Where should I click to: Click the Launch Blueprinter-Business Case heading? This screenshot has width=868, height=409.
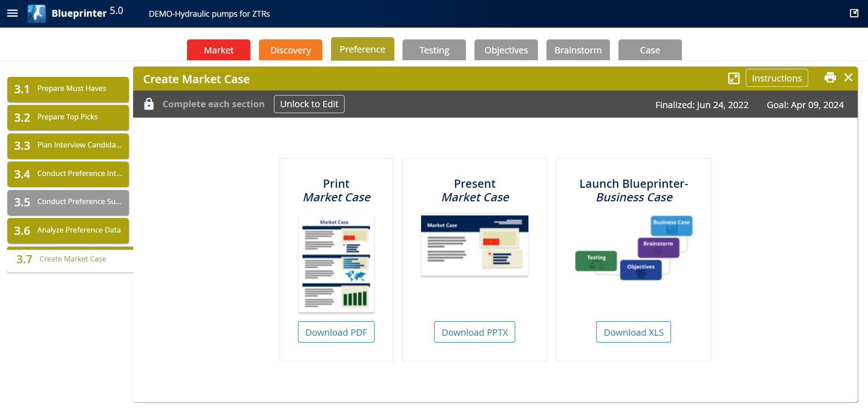(x=634, y=190)
